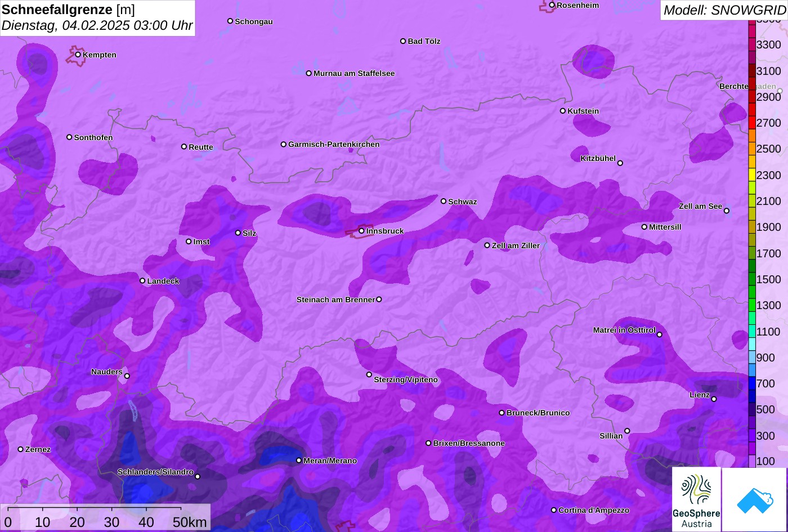Click the green 1500 legend swatch
The image size is (788, 532).
(752, 279)
